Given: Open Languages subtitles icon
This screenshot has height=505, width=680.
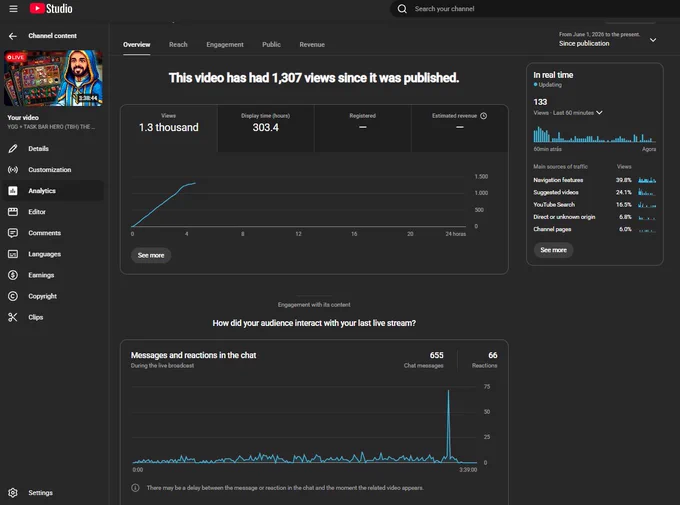Looking at the screenshot, I should click(13, 254).
